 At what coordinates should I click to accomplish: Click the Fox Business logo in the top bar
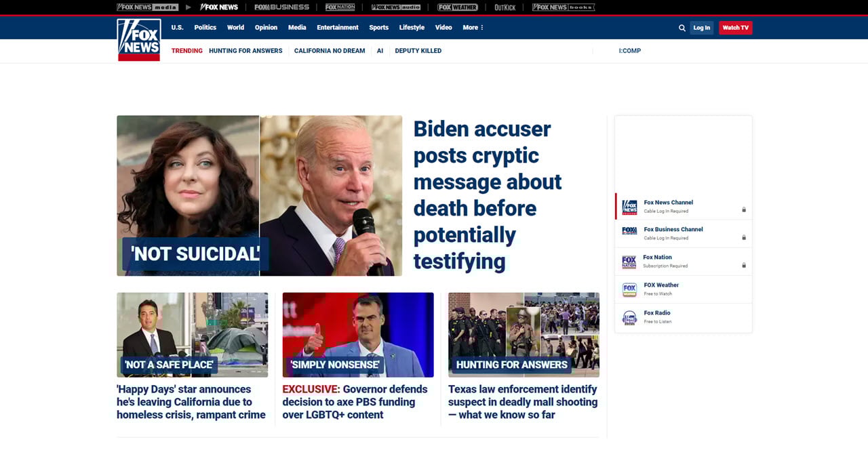point(281,7)
